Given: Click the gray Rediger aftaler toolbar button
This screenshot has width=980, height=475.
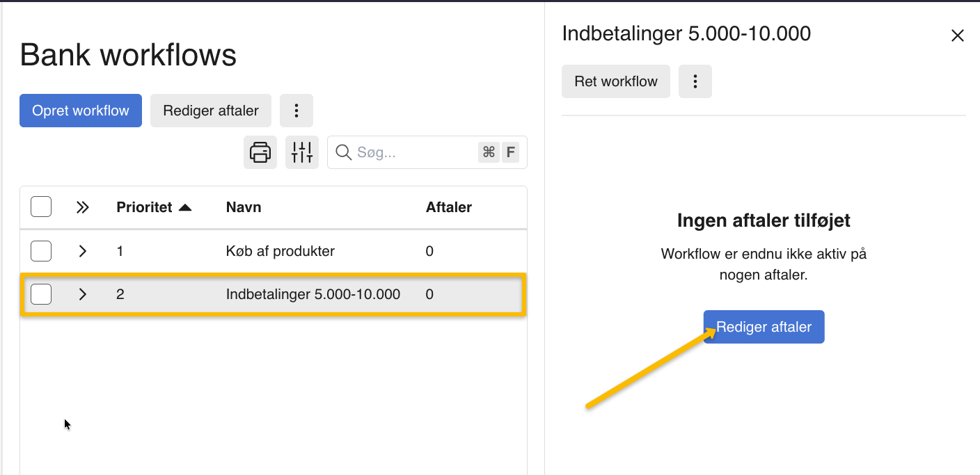Looking at the screenshot, I should pyautogui.click(x=211, y=111).
